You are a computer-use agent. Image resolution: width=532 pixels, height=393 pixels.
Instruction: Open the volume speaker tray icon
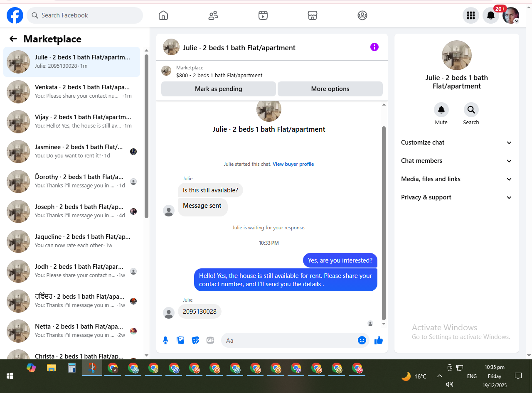pos(449,384)
